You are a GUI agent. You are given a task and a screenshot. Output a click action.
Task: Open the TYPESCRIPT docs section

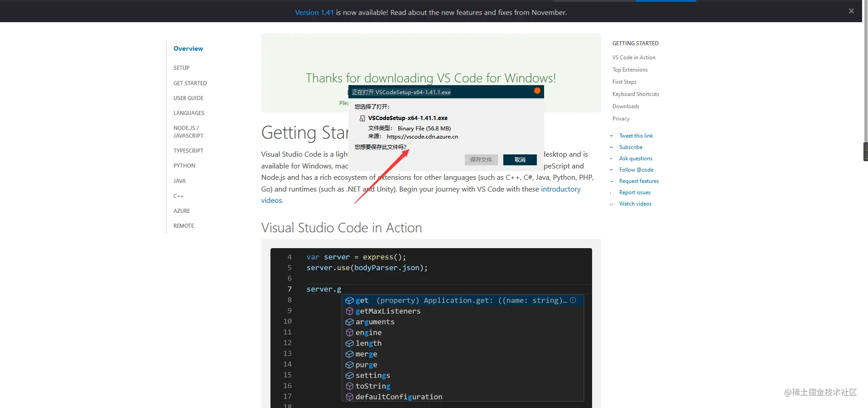[x=188, y=151]
